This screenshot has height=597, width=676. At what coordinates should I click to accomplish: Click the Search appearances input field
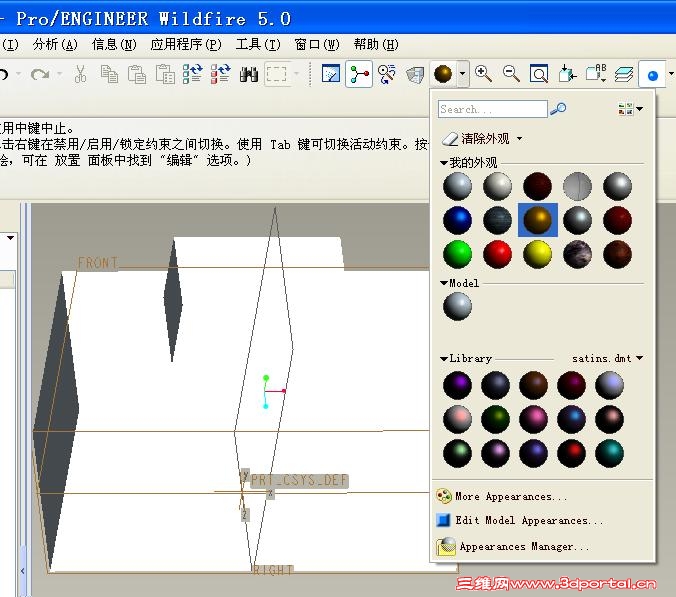pos(493,109)
